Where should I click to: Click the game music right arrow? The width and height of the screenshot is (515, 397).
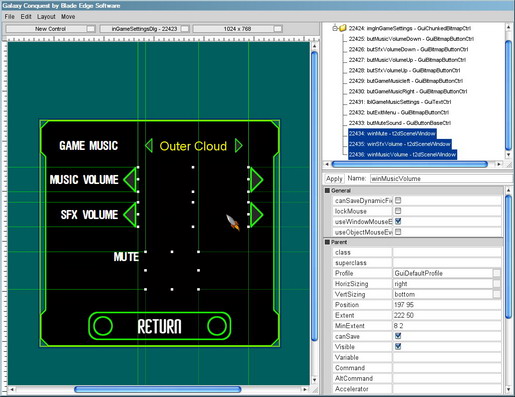[x=239, y=146]
